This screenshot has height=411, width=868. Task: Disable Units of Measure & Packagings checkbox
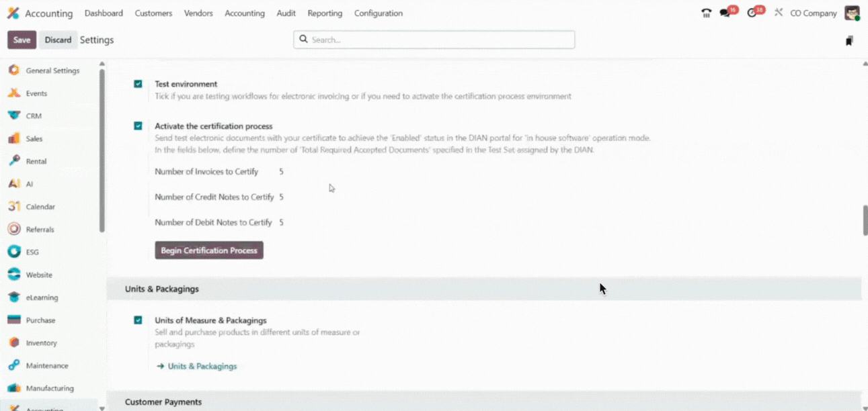[x=138, y=320]
